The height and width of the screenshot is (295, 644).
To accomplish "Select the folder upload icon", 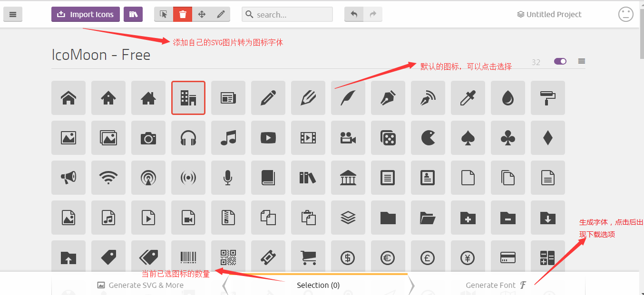I will coord(68,257).
